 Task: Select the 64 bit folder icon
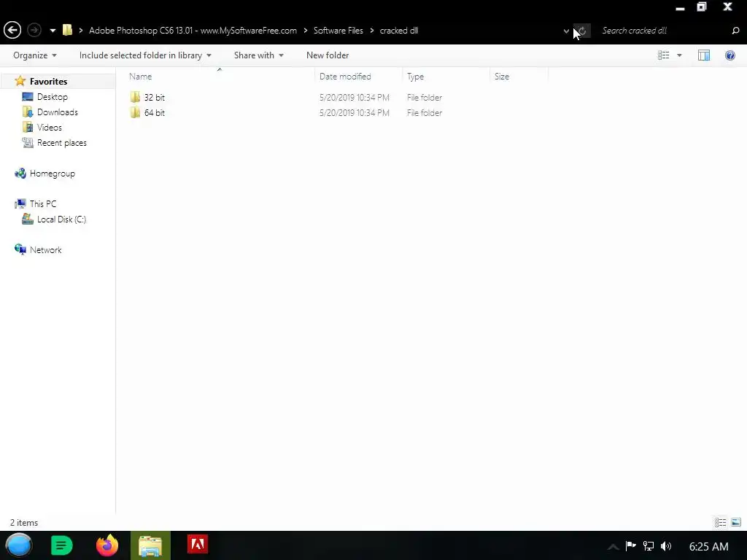point(135,112)
